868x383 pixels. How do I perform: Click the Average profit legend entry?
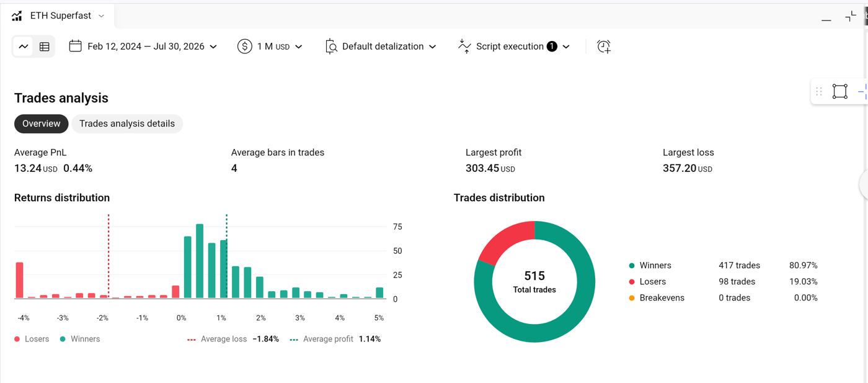335,339
